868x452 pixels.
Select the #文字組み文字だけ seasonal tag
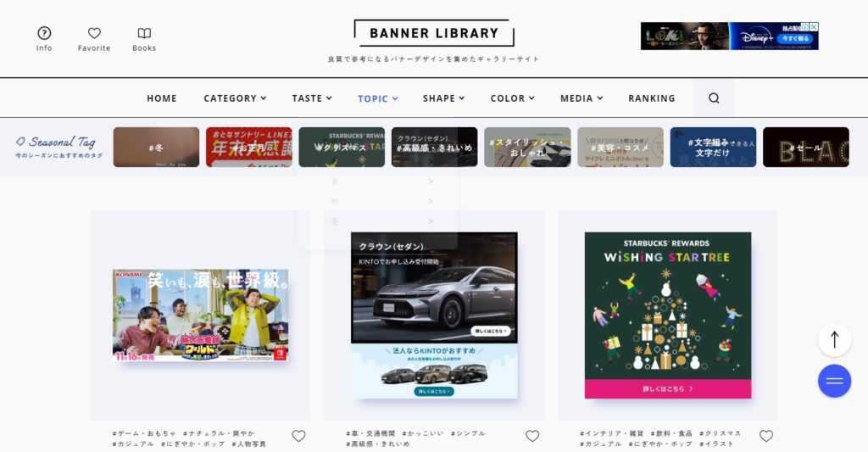coord(713,148)
